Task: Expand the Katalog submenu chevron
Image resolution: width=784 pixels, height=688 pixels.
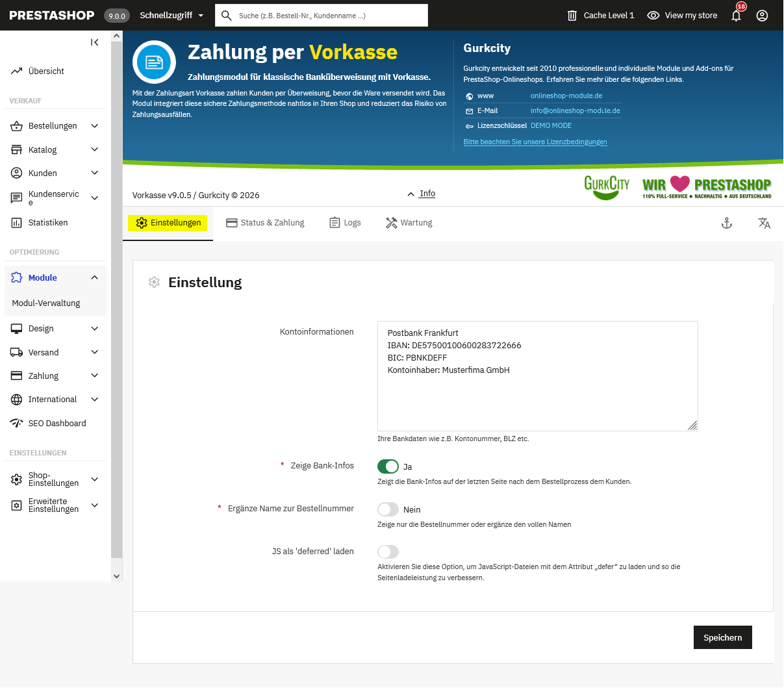Action: [x=95, y=149]
